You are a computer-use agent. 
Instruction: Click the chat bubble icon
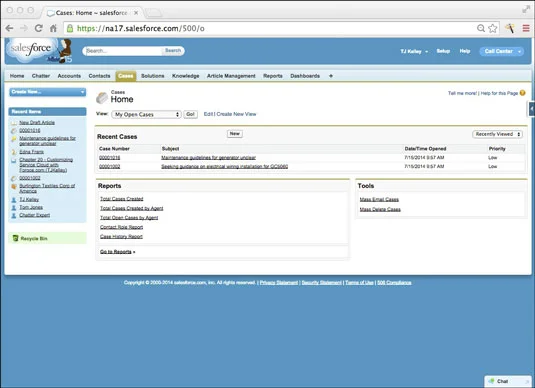[x=491, y=381]
